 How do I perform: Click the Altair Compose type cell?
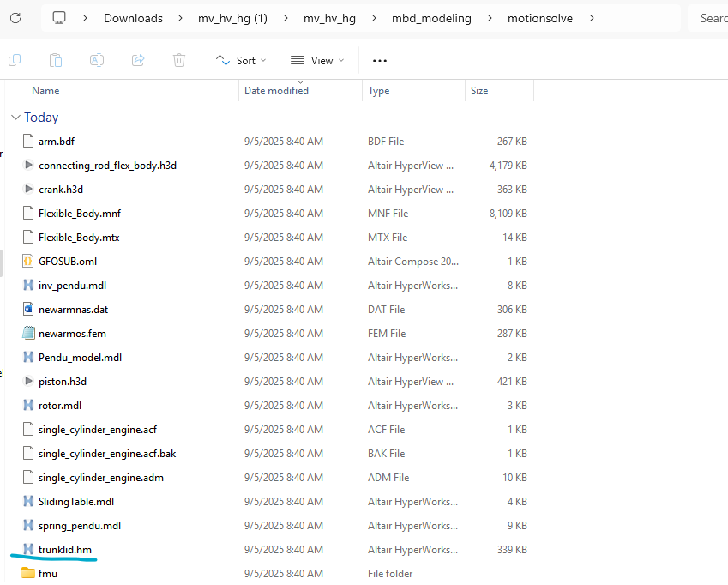pos(413,262)
